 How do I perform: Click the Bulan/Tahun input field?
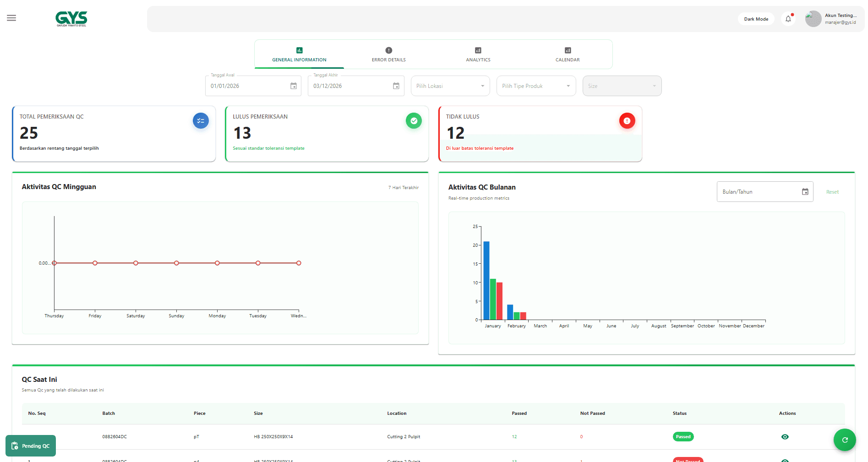758,192
